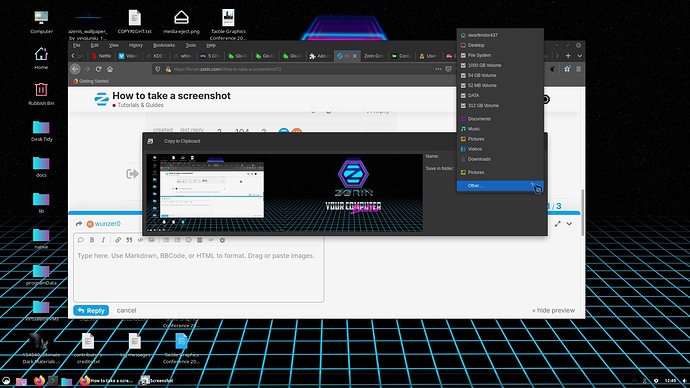Insert a hyperlink with the link icon

118,240
